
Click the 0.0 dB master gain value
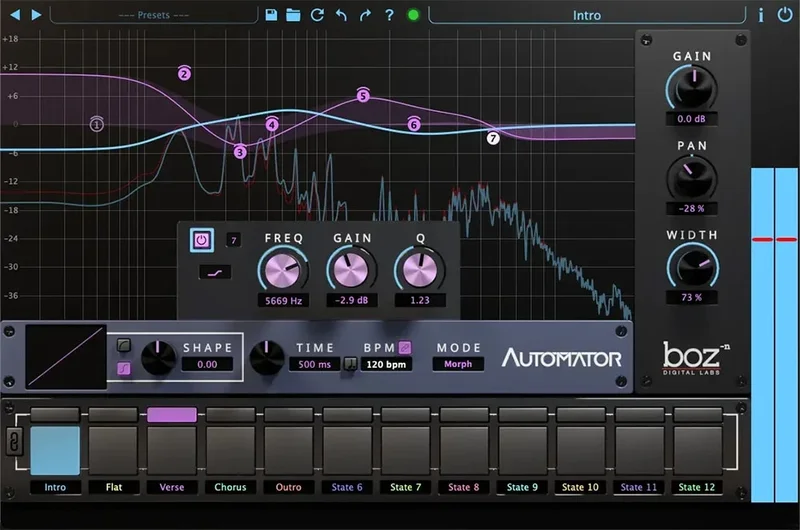click(691, 119)
